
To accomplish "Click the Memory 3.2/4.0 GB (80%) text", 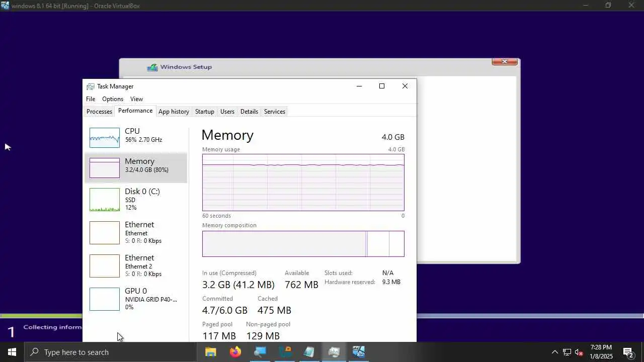I will pyautogui.click(x=146, y=170).
